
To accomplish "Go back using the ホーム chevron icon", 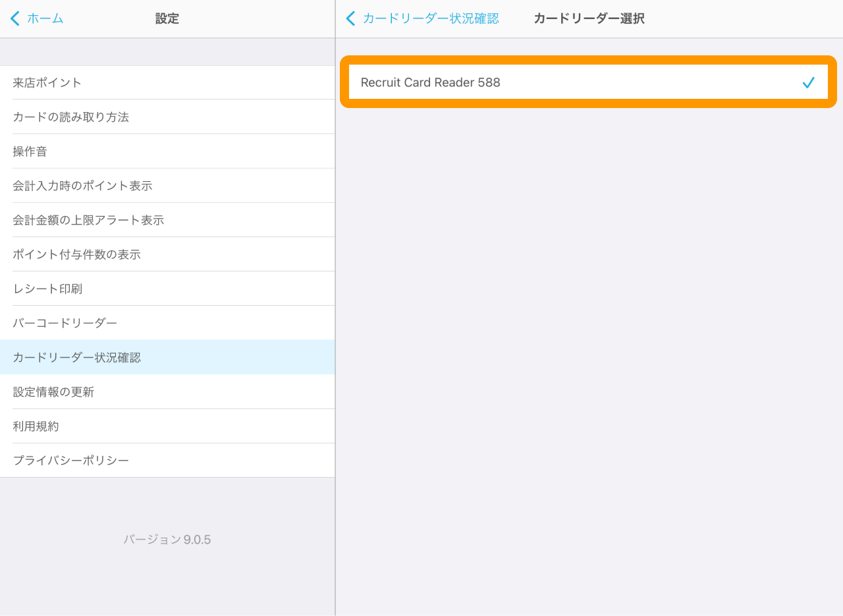I will tap(15, 18).
